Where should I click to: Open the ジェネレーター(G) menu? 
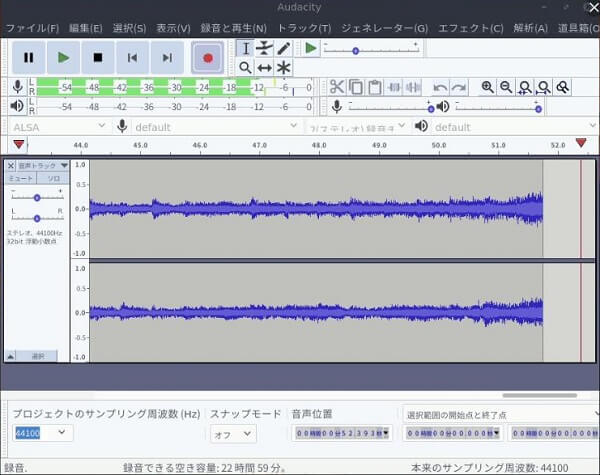pos(385,28)
